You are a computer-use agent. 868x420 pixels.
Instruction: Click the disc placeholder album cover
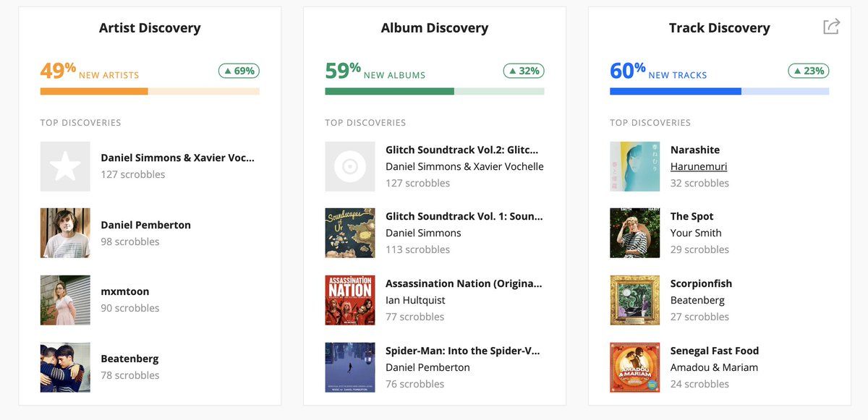(350, 166)
